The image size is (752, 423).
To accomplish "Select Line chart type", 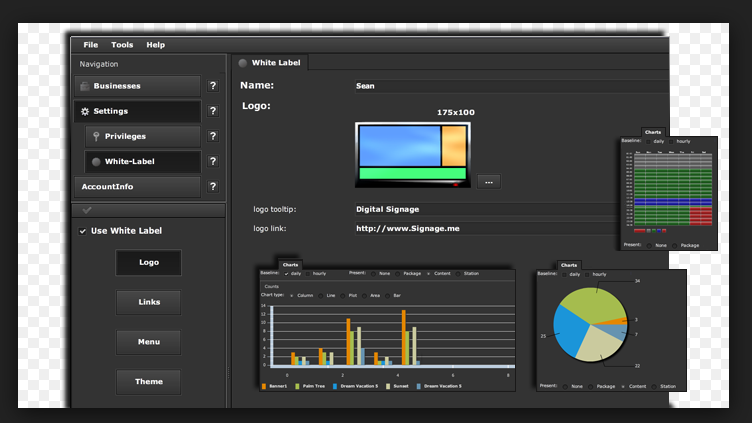I will pos(321,296).
